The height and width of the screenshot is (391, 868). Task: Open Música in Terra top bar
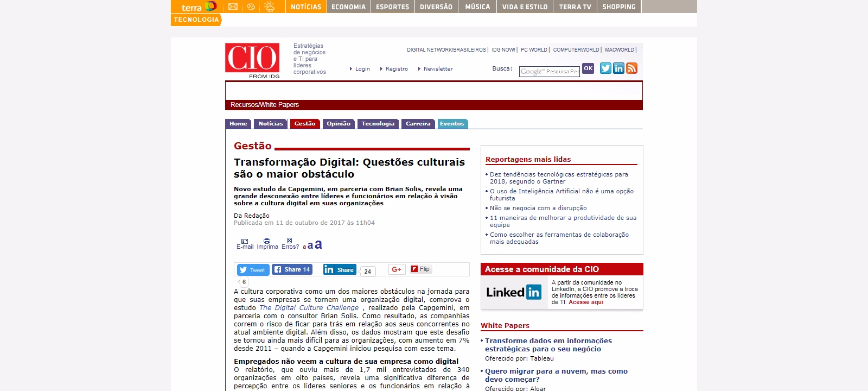tap(477, 7)
